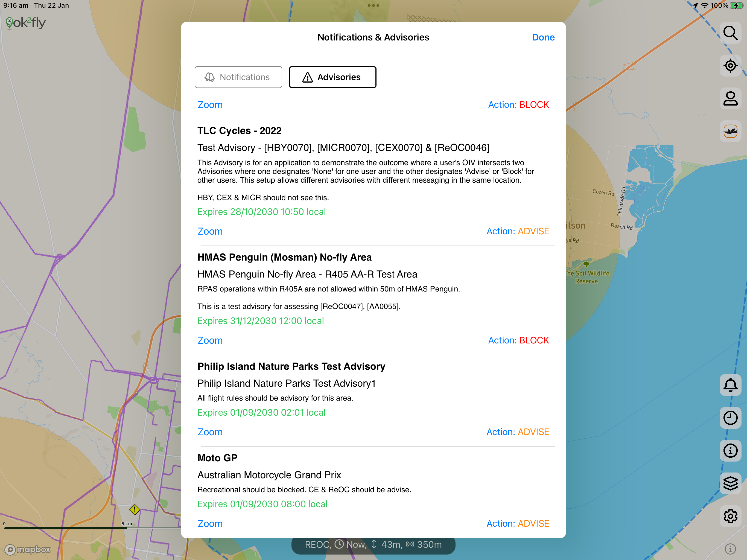Tap the Test Advisory - [HBY0070] subtitle line
This screenshot has width=747, height=560.
(343, 148)
